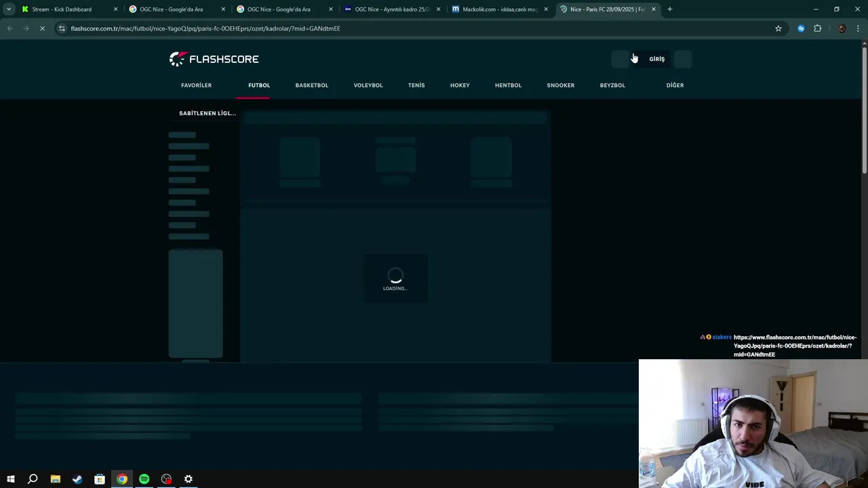Open the Chrome profile avatar
The height and width of the screenshot is (488, 868).
click(842, 28)
